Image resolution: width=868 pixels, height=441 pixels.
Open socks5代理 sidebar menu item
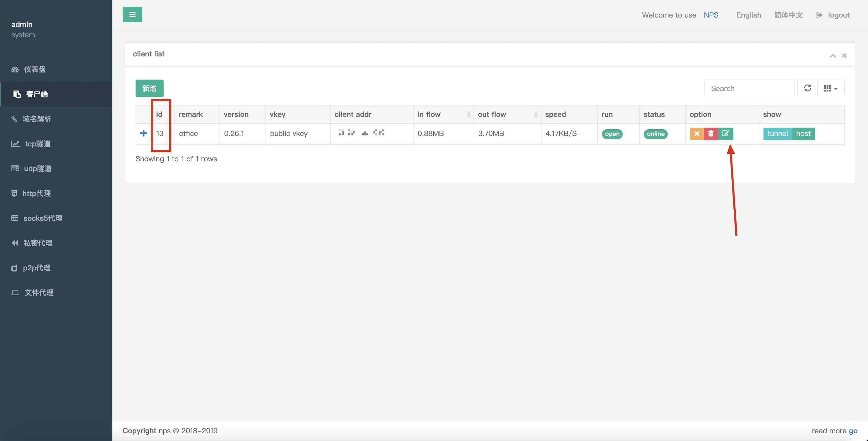pos(42,218)
